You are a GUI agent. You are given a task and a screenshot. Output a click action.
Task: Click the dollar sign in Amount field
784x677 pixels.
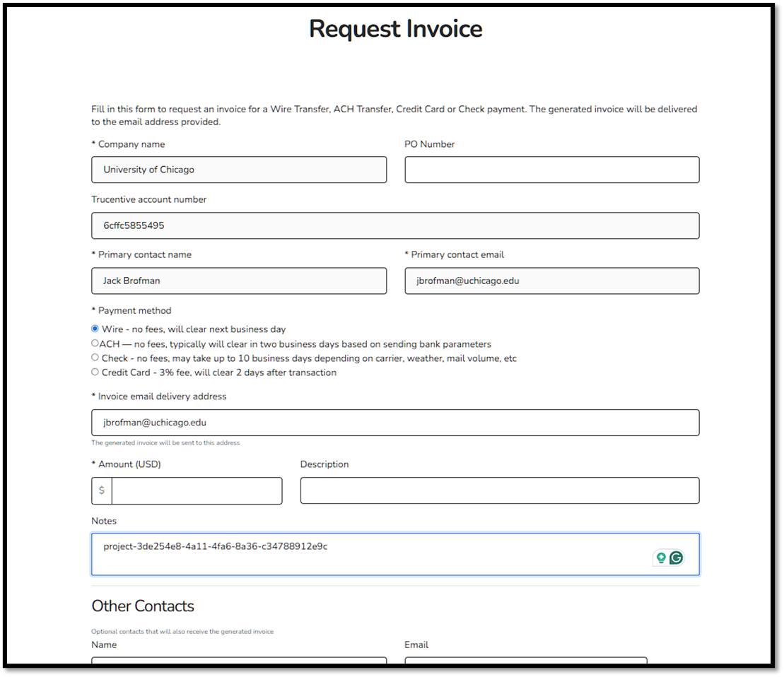(x=100, y=490)
